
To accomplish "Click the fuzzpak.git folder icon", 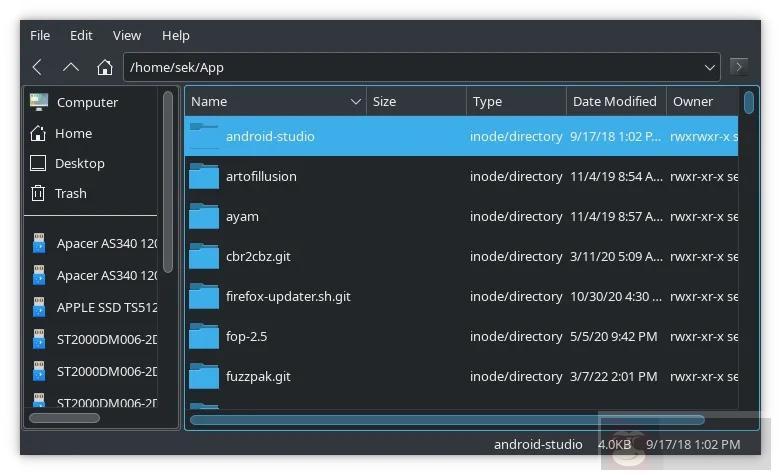I will coord(204,376).
